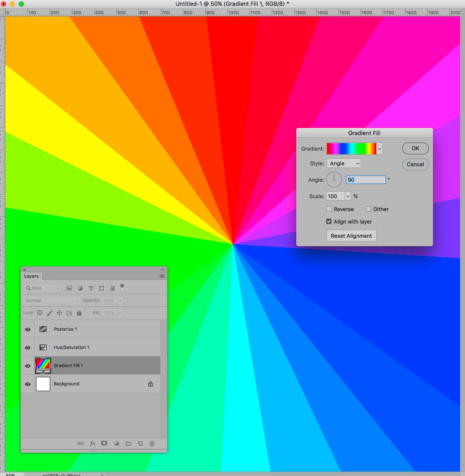
Task: Click the angle dial in Gradient Fill
Action: pyautogui.click(x=334, y=180)
